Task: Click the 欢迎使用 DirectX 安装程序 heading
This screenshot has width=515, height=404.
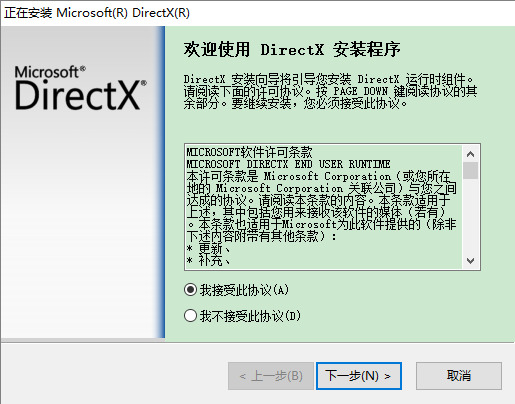Action: click(x=292, y=50)
